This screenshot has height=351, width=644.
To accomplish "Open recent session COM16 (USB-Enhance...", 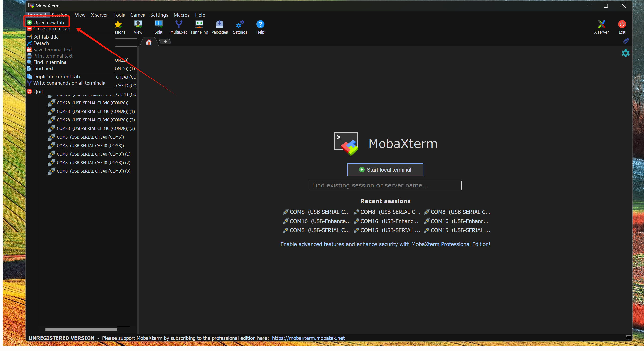I will point(317,221).
